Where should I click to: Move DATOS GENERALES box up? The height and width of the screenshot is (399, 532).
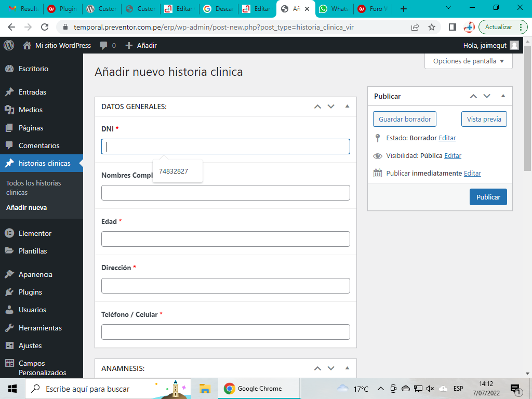point(317,107)
